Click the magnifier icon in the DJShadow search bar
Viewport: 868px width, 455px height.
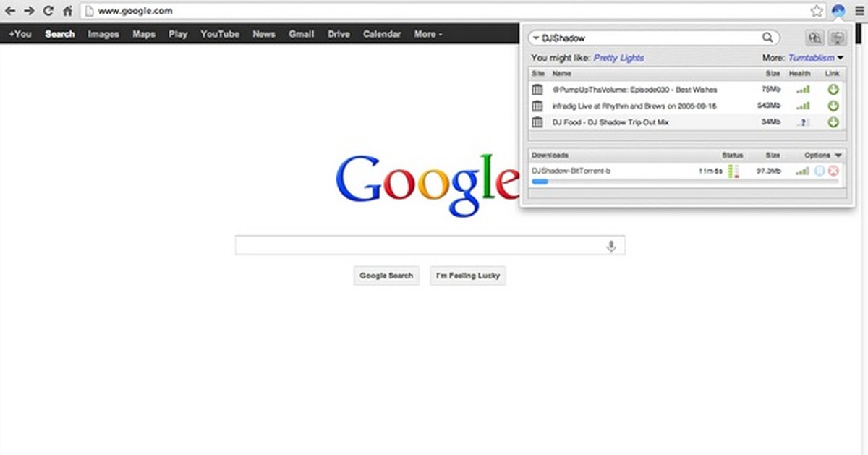pos(768,37)
